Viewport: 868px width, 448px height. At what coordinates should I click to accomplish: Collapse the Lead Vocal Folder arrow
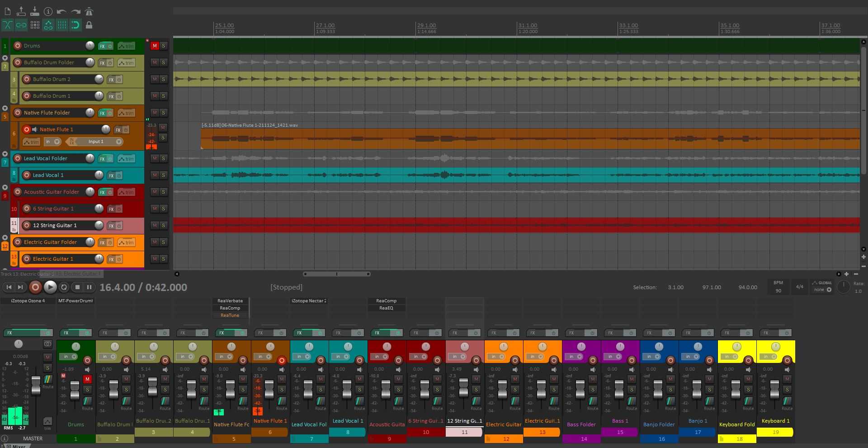[x=5, y=154]
